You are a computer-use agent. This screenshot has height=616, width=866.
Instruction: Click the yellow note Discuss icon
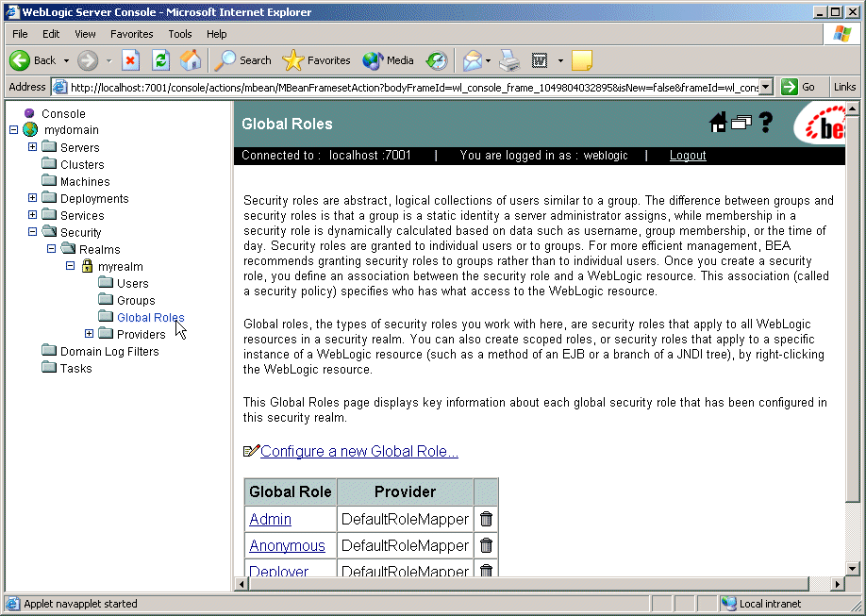coord(581,60)
